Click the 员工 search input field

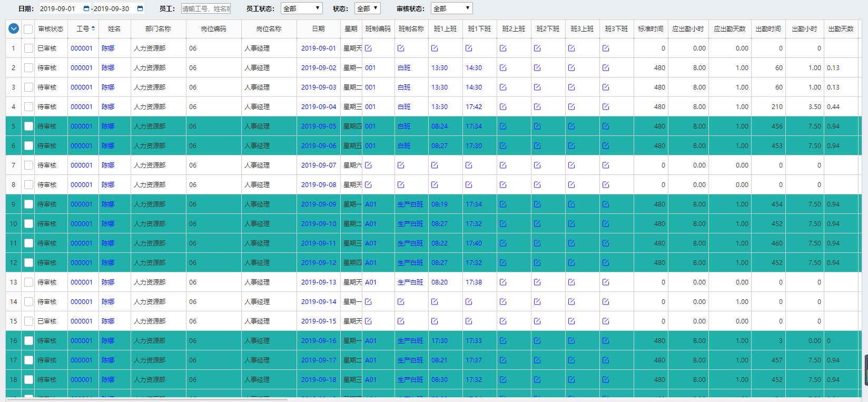coord(206,8)
